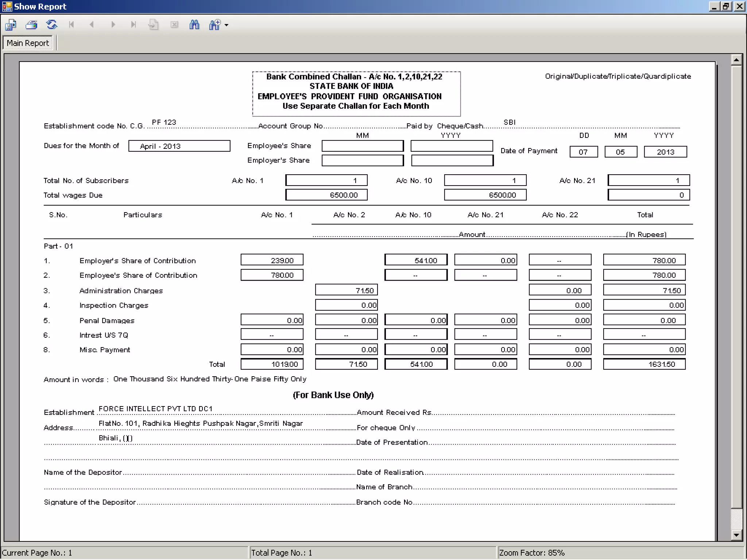Minimize the Show Report window
The width and height of the screenshot is (747, 560).
714,6
